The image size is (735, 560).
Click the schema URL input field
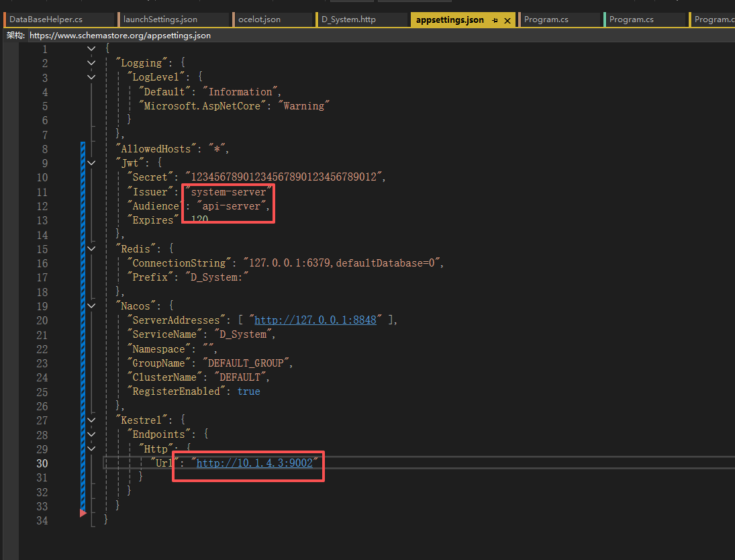click(381, 36)
